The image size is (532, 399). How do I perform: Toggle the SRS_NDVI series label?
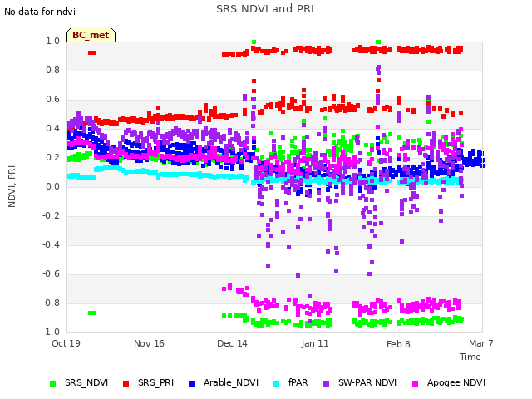[86, 382]
